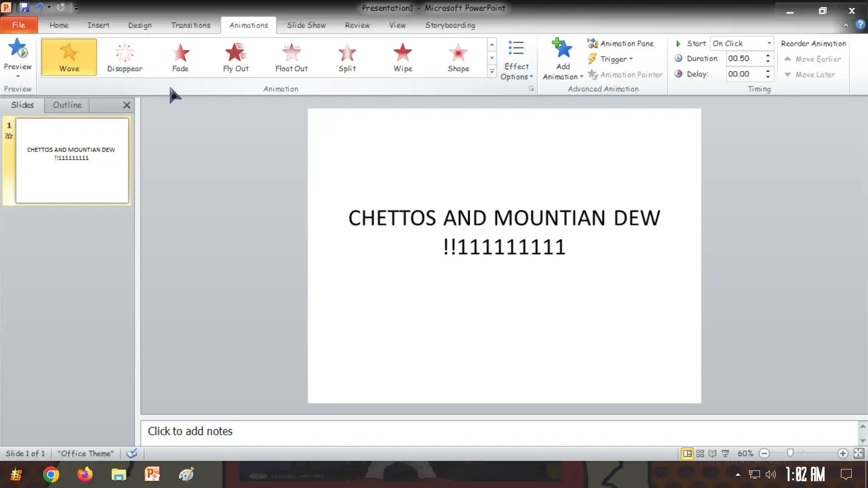Click the Move Earlier button
868x488 pixels.
point(813,59)
